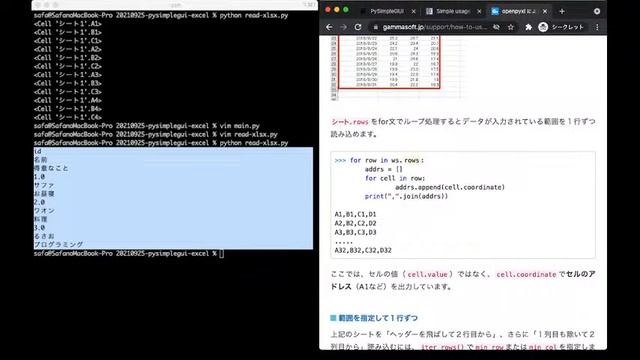
Task: Switch to the Simple usage tab
Action: [452, 11]
